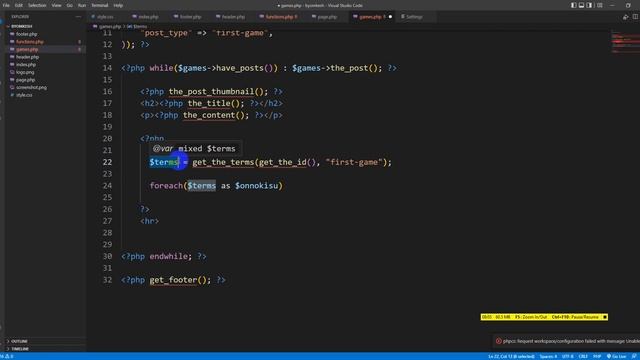Screen dimensions: 640x360
Task: Click the phpcs error notification message
Action: (571, 341)
